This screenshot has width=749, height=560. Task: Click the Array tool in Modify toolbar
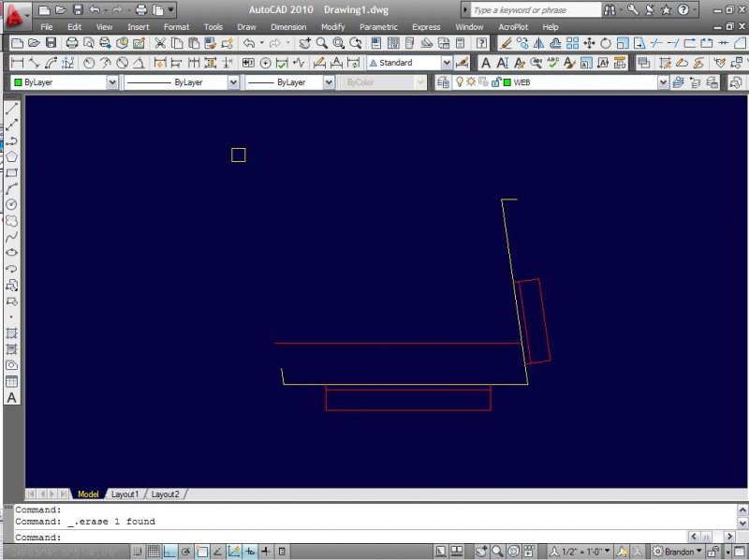click(x=572, y=43)
